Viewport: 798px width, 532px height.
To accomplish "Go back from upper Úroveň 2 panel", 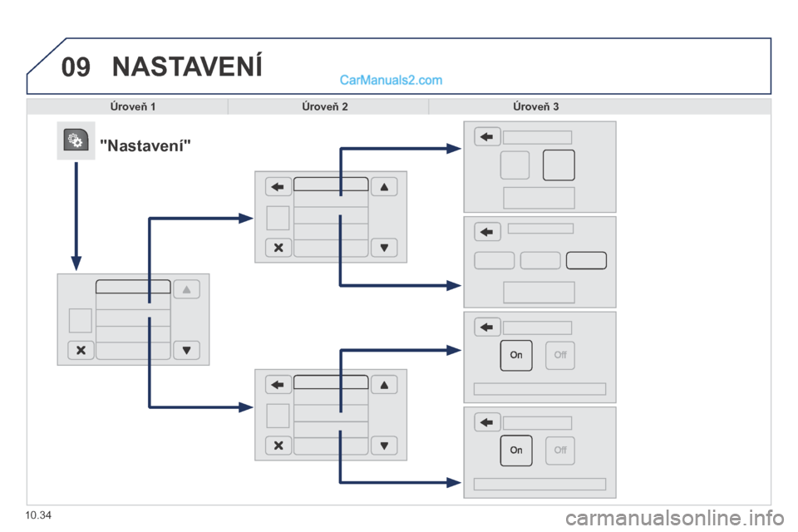I will [x=278, y=187].
